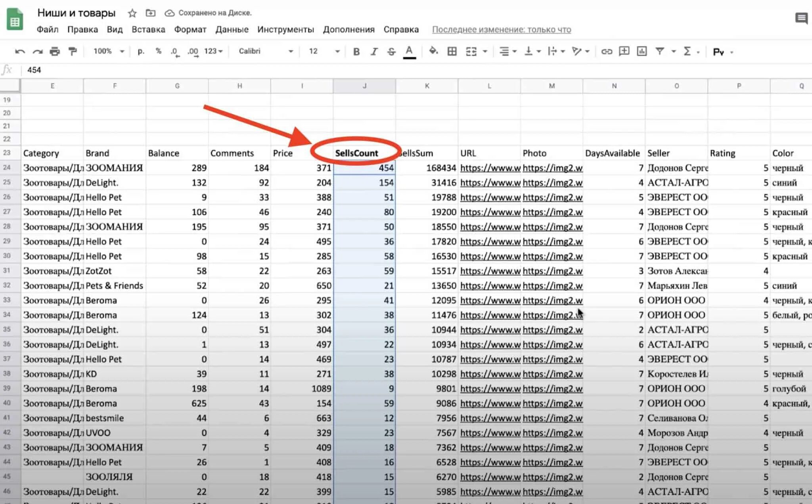Click the Undo arrow icon
The height and width of the screenshot is (504, 812).
tap(19, 51)
